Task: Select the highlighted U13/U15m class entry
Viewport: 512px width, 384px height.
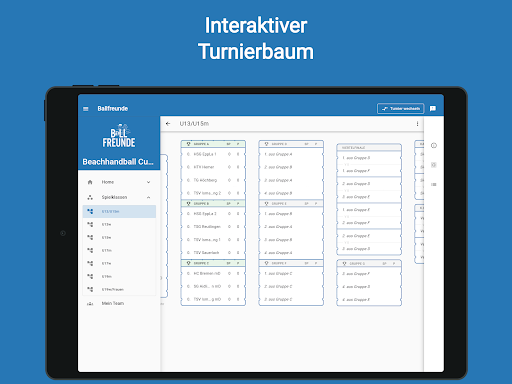Action: (119, 211)
